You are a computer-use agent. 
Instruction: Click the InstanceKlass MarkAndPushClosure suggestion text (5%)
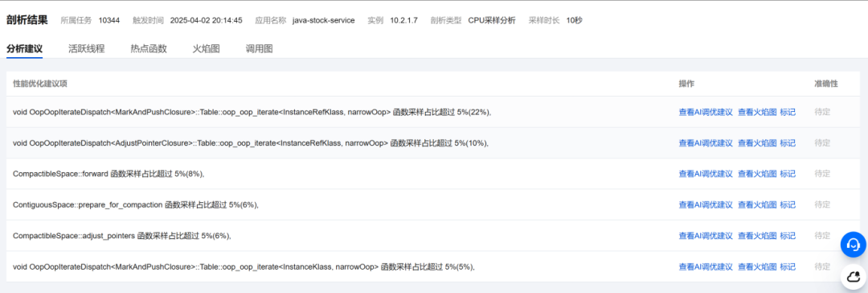244,267
